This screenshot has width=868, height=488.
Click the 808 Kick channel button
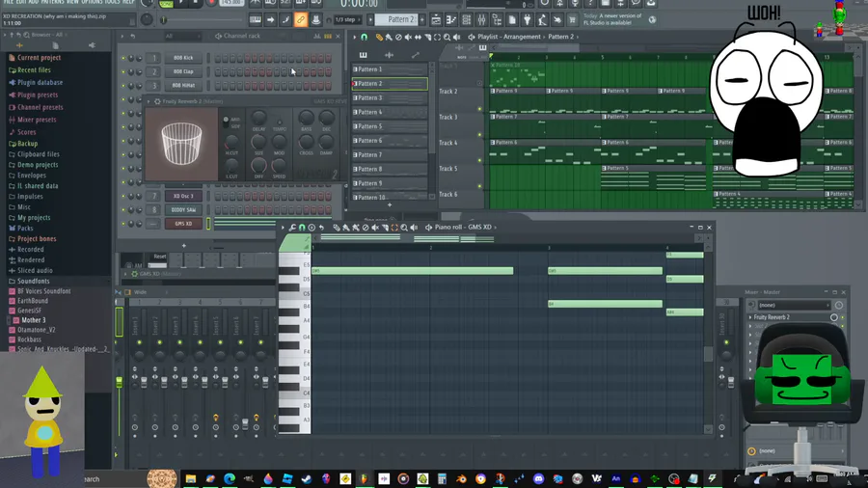pyautogui.click(x=183, y=58)
